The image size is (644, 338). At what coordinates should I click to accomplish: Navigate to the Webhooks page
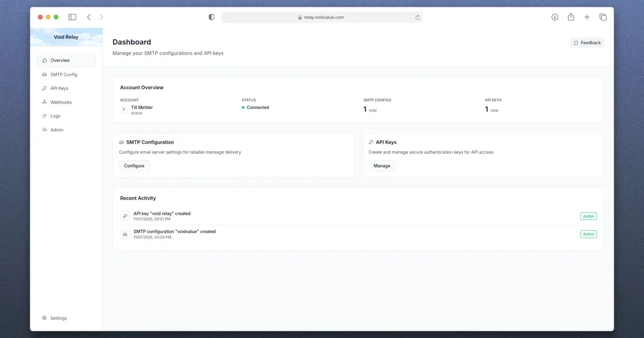[x=61, y=102]
